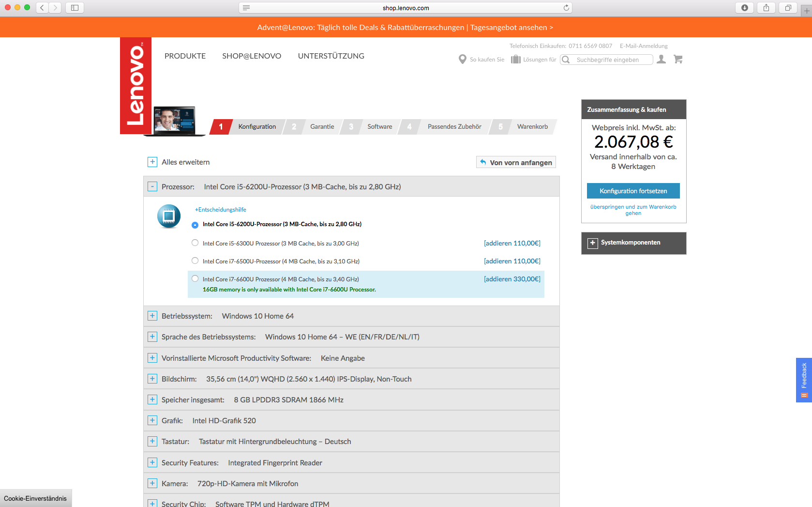This screenshot has height=507, width=812.
Task: Go to step 3 Software tab
Action: point(370,127)
